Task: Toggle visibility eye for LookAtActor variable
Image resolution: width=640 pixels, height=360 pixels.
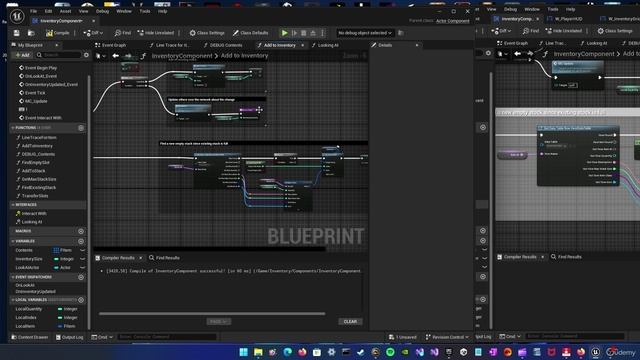Action: click(82, 267)
